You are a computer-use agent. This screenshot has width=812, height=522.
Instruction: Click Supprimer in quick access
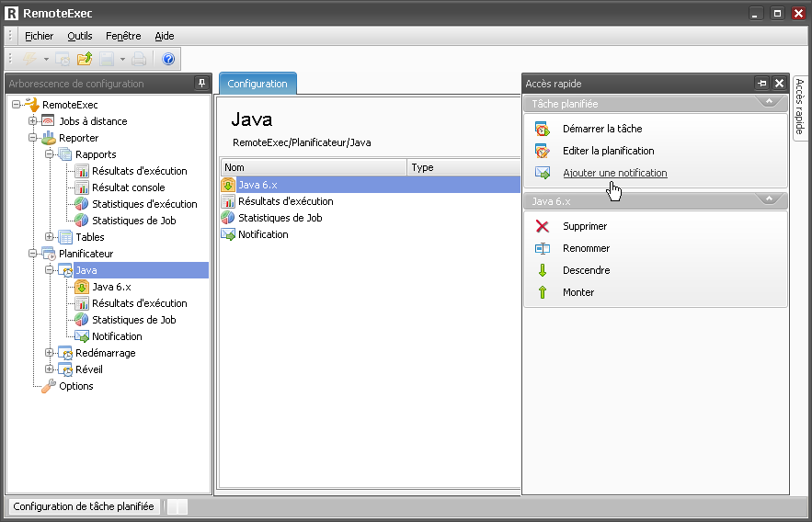pyautogui.click(x=585, y=226)
